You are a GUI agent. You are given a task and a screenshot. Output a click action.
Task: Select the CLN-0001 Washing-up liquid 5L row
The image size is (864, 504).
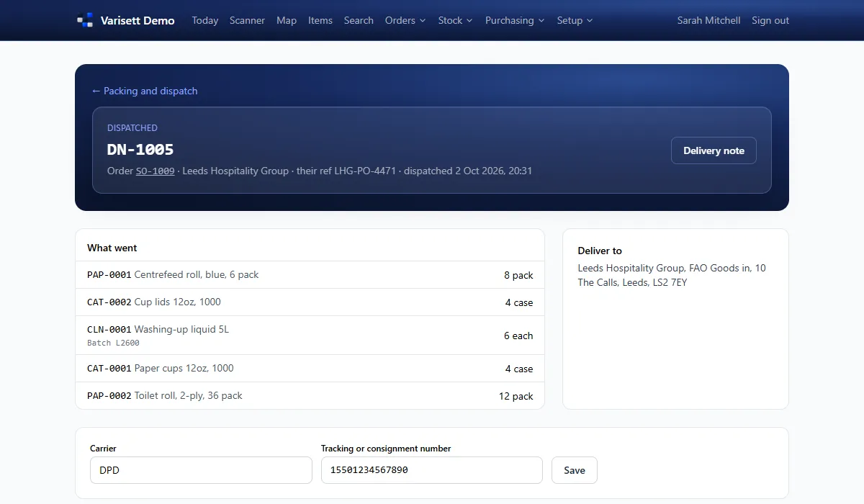(310, 336)
